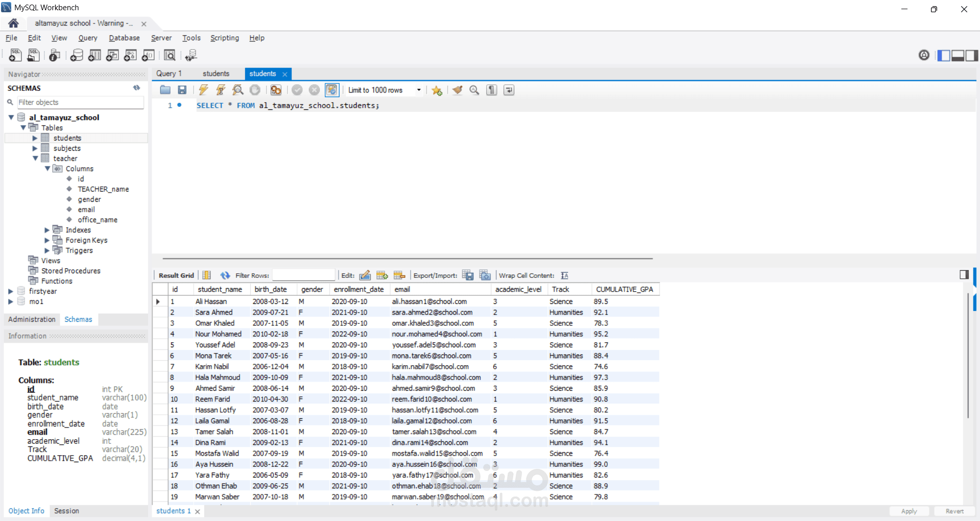Focus the Filter objects search field

click(80, 102)
